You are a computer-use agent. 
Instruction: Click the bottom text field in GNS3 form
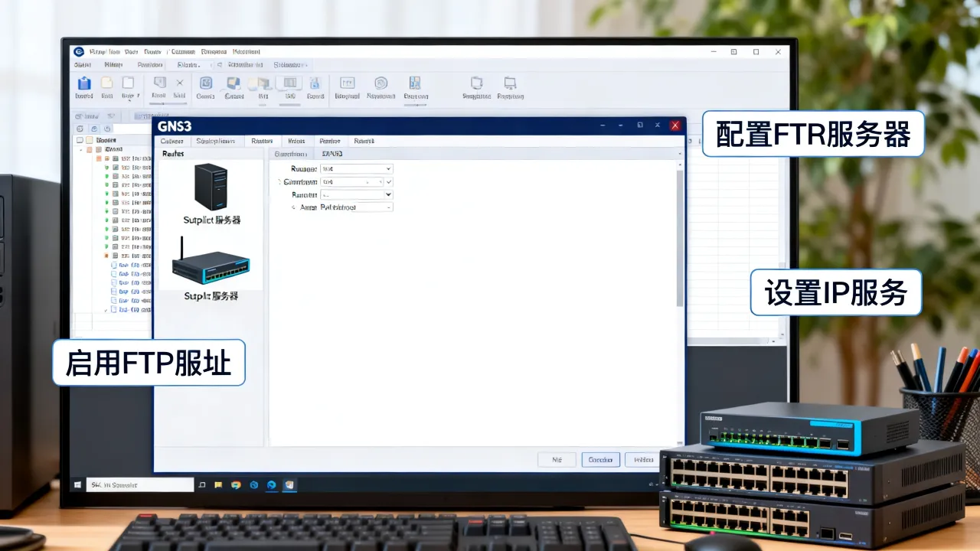(356, 207)
